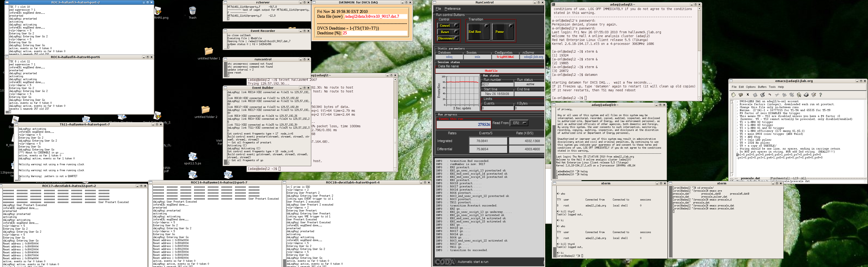Open the Edit menu in emacs
Viewport: 868px width, 267px height.
(x=741, y=87)
